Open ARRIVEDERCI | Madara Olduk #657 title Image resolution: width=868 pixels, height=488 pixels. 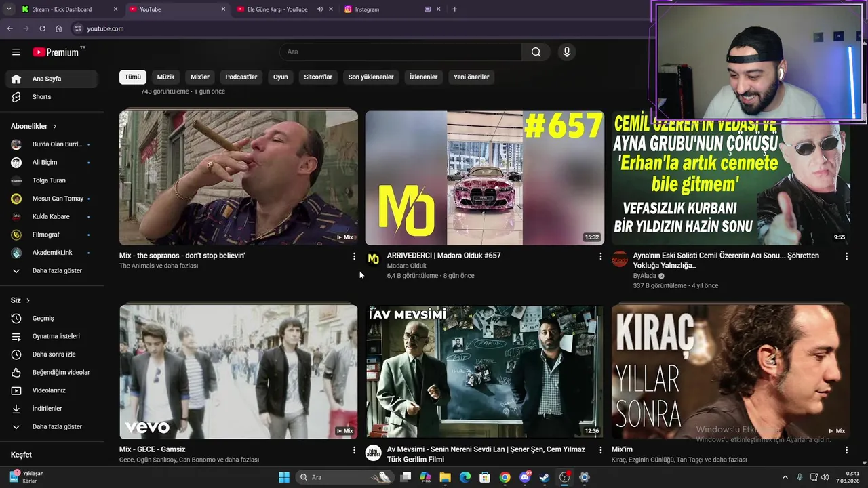[443, 256]
